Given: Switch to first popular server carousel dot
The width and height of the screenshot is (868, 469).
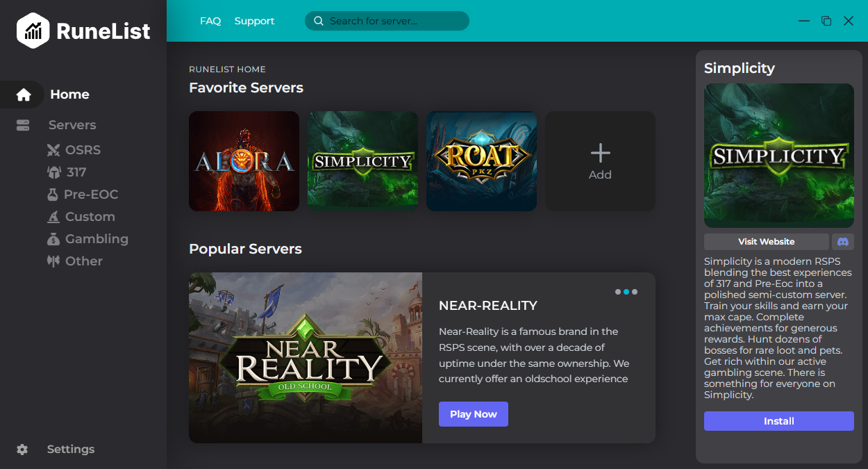Looking at the screenshot, I should click(x=618, y=292).
